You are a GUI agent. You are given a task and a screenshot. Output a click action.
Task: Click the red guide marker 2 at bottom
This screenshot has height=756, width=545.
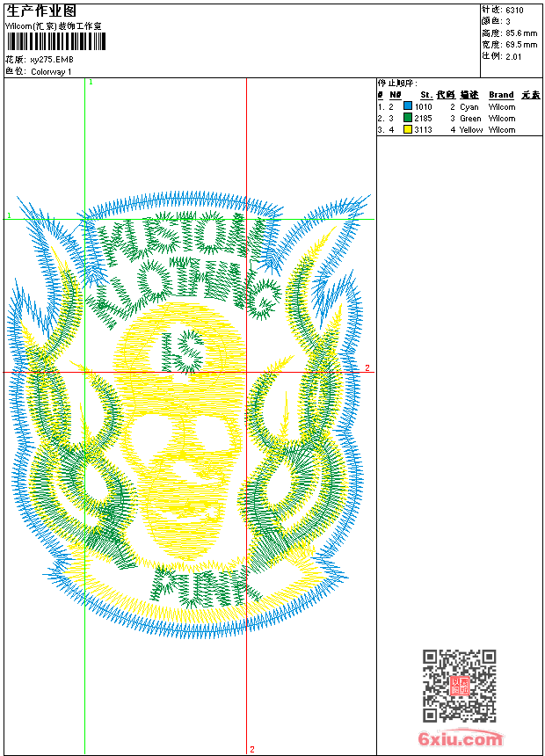coord(251,750)
